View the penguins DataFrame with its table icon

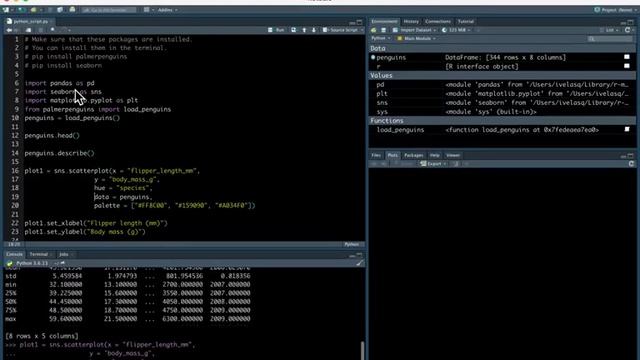click(627, 57)
